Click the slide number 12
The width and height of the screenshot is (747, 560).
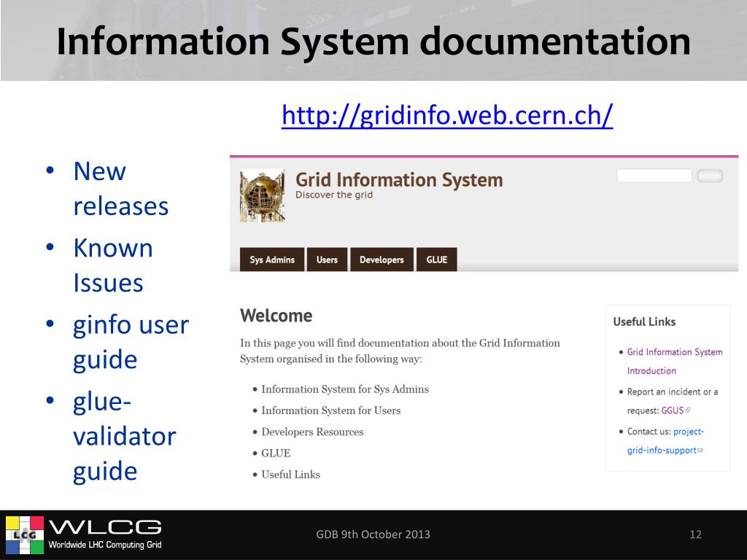click(x=695, y=534)
